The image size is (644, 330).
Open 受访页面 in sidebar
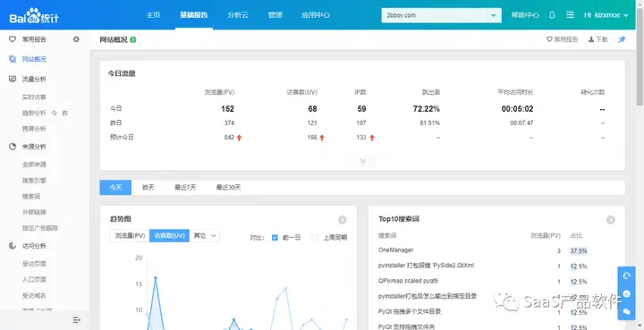click(34, 264)
